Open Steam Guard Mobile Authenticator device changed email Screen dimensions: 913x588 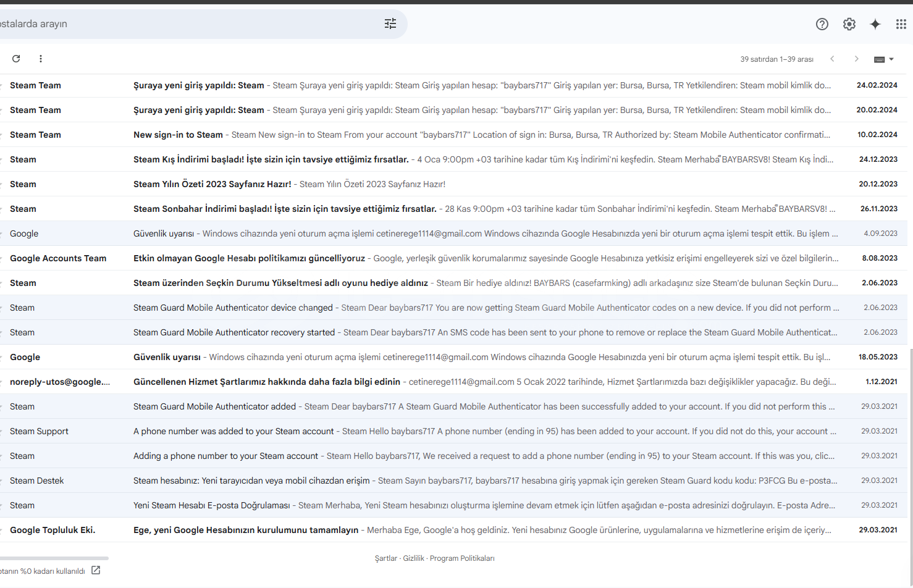pyautogui.click(x=453, y=308)
